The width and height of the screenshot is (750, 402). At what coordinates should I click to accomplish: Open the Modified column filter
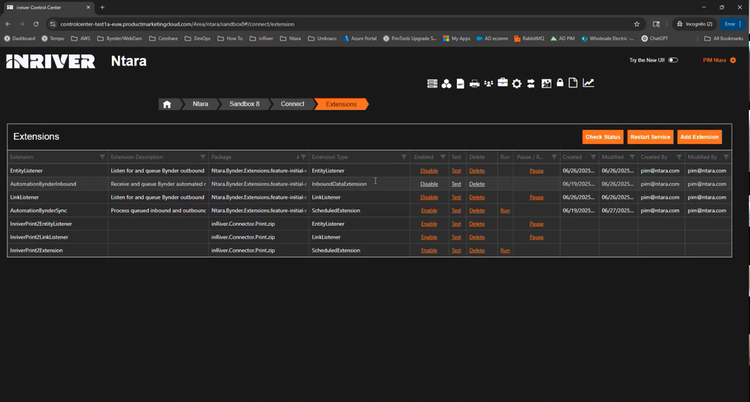tap(632, 157)
